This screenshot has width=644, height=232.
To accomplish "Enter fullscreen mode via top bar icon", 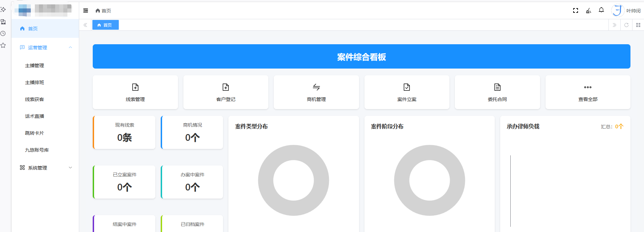I will point(575,11).
